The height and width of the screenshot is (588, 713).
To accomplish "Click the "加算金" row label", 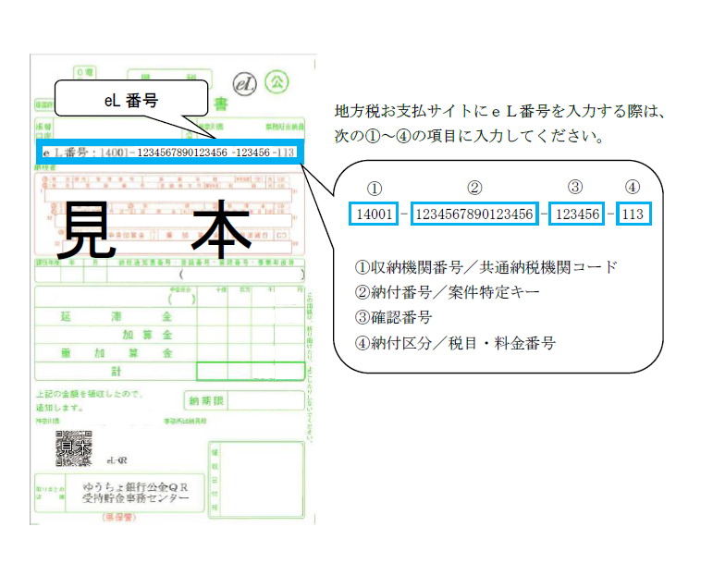I will pos(147,336).
